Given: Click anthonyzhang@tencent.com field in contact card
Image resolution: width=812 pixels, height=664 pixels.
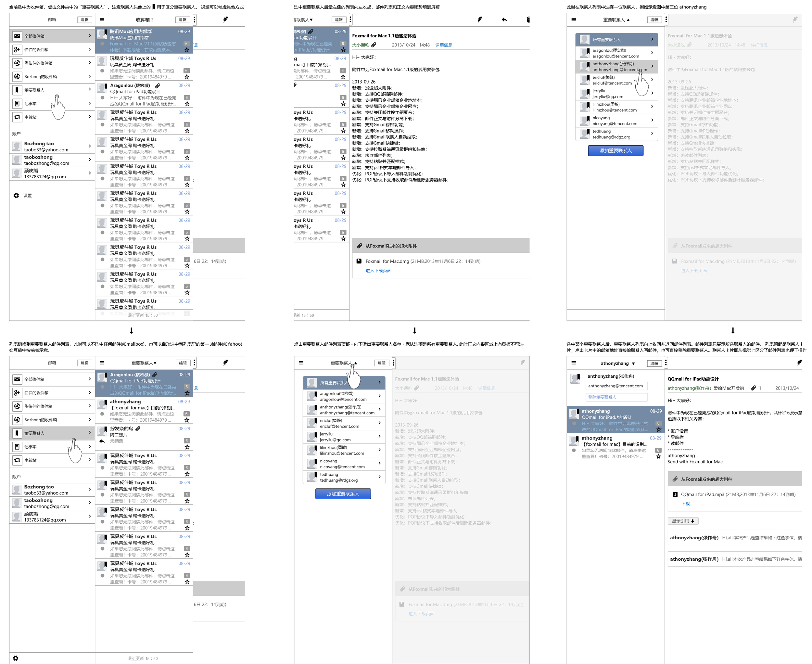Looking at the screenshot, I should point(616,386).
